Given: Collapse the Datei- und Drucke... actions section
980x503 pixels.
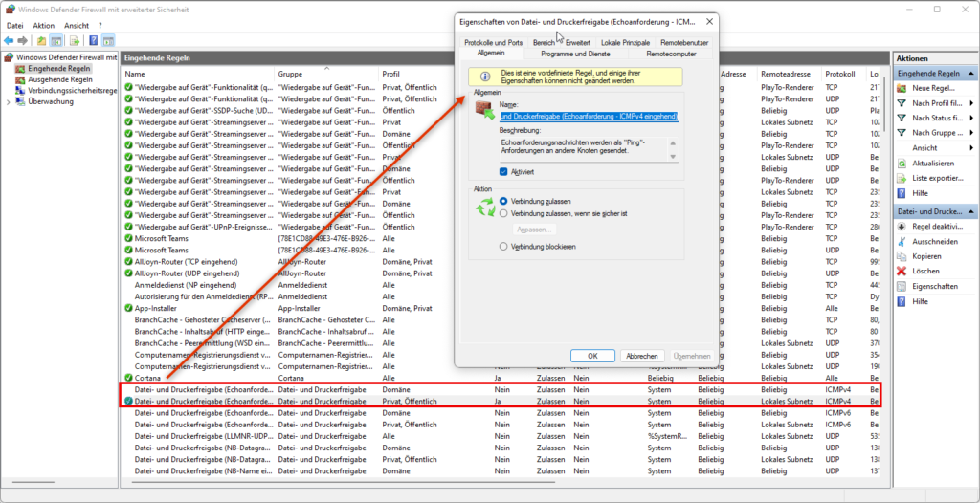Looking at the screenshot, I should pyautogui.click(x=970, y=212).
